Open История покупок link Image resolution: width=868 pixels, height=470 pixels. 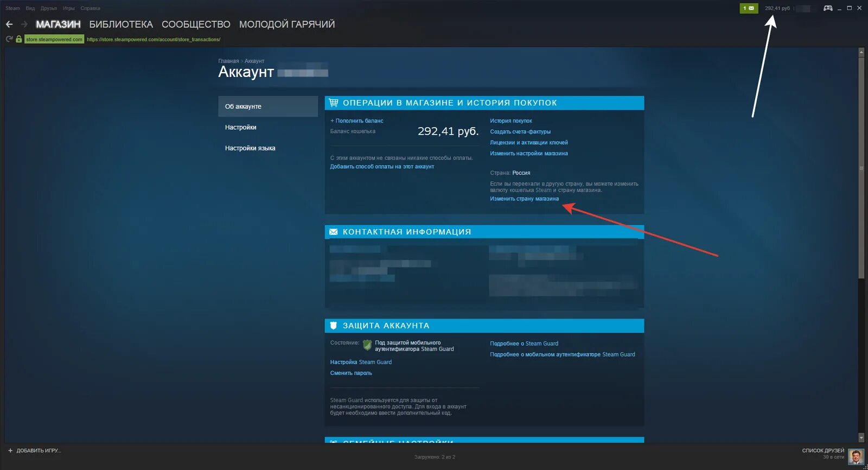[x=511, y=120]
